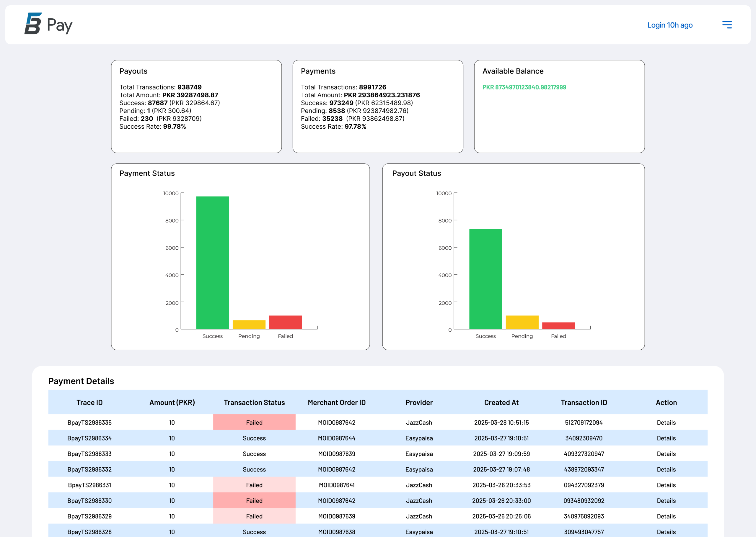This screenshot has width=756, height=537.
Task: Click the Provider column header
Action: click(419, 402)
